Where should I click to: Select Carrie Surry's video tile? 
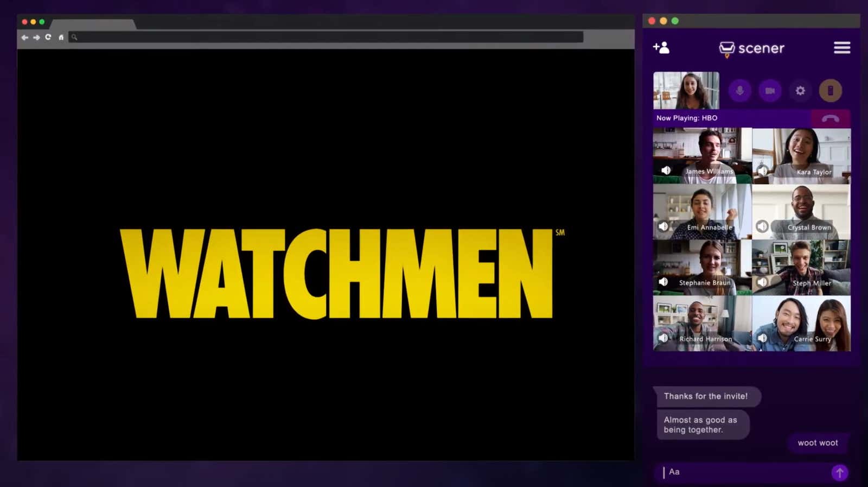click(801, 324)
